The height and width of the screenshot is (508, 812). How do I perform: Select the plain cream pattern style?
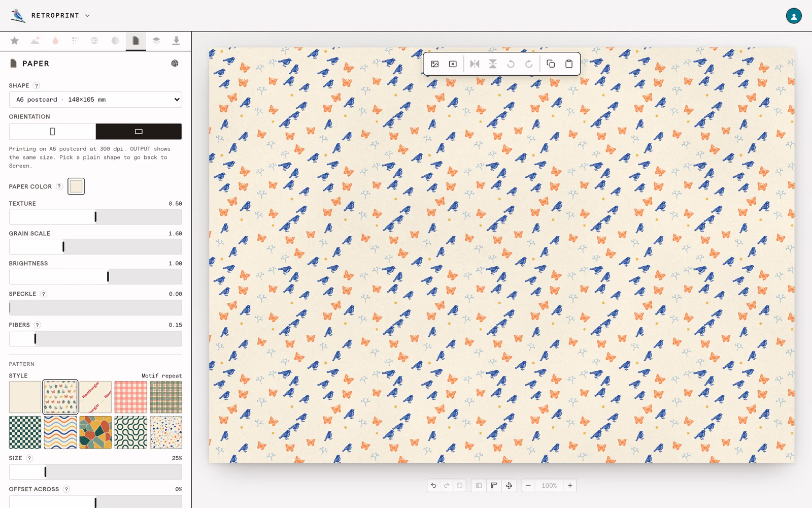point(25,397)
